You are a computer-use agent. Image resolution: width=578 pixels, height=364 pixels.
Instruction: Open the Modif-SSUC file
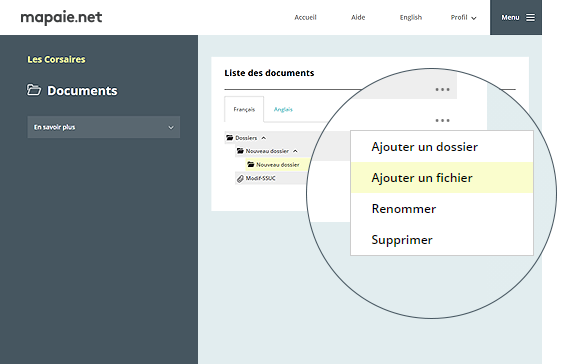(261, 178)
